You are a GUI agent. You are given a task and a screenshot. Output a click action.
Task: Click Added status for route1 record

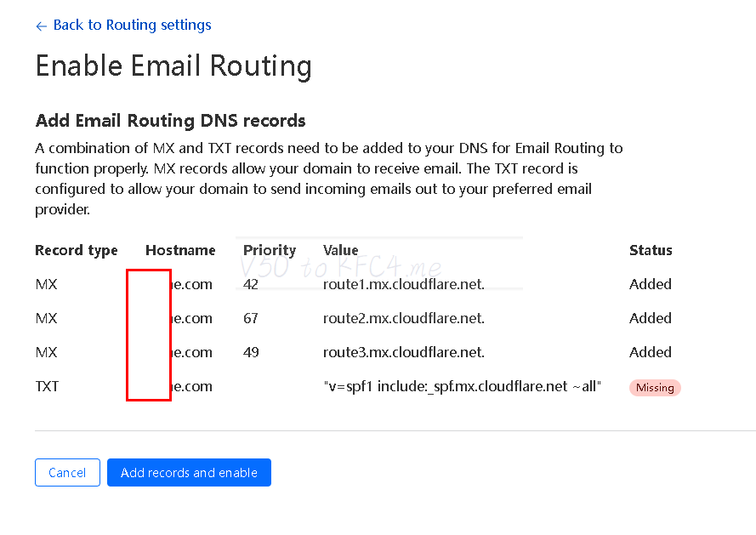651,284
